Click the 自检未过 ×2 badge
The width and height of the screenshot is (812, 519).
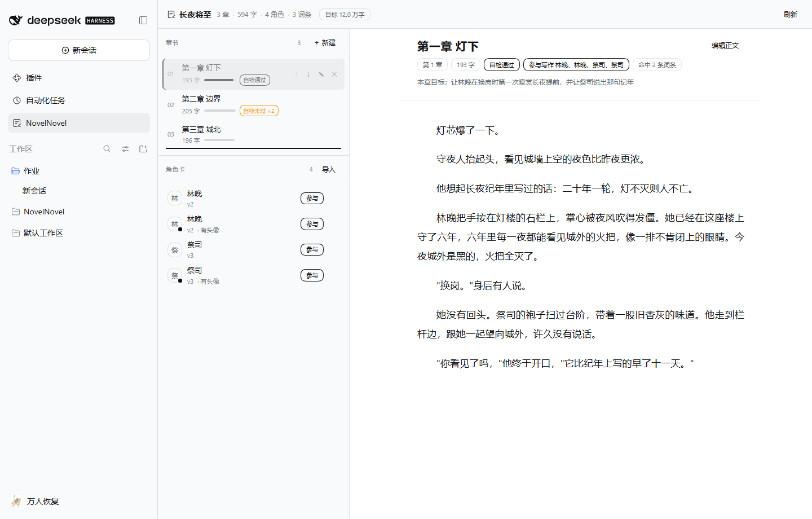(259, 111)
